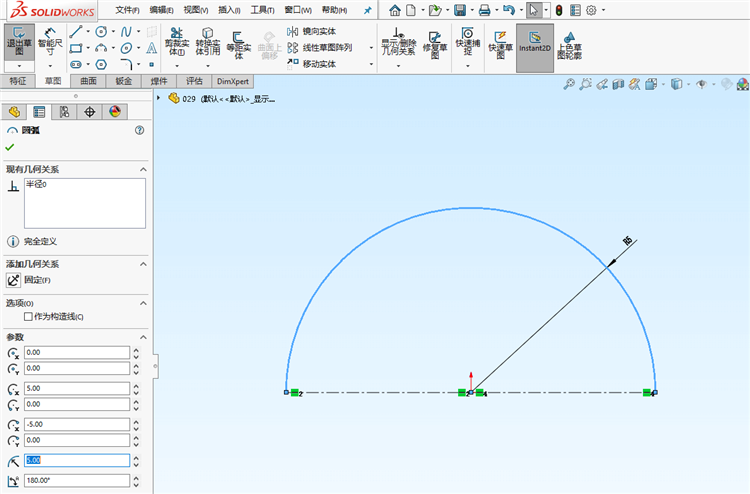
Task: Click Trim Entities (剪裁实体)
Action: [176, 42]
